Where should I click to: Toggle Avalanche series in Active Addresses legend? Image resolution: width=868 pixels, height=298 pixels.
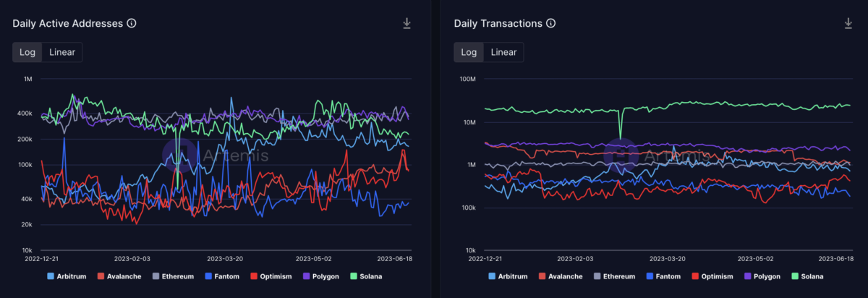pos(121,276)
